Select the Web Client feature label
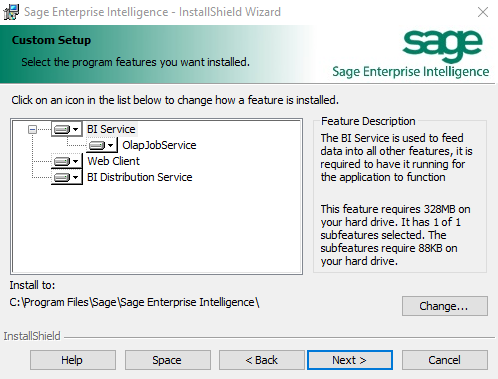This screenshot has width=498, height=379. click(113, 161)
